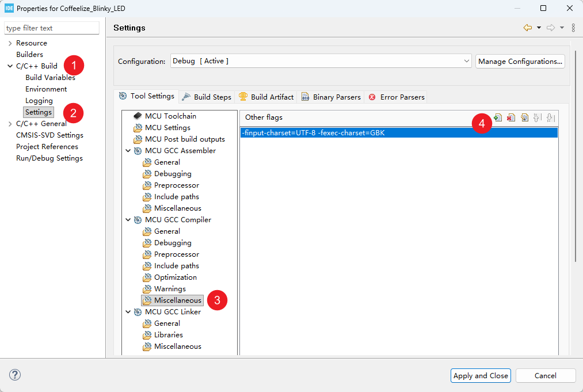Switch to the Build Steps tab
The width and height of the screenshot is (583, 392).
click(206, 97)
